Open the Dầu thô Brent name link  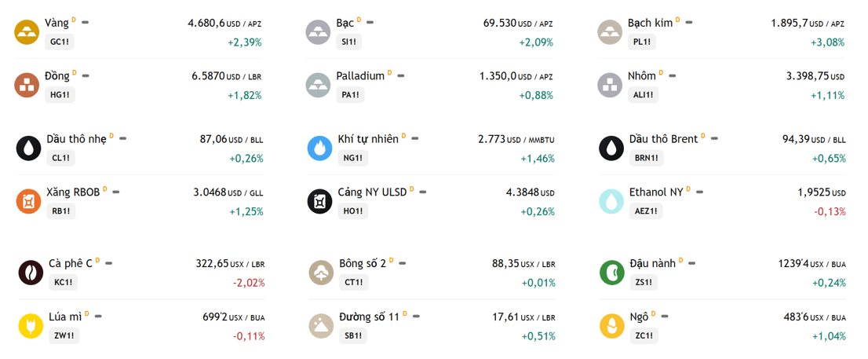tap(664, 139)
